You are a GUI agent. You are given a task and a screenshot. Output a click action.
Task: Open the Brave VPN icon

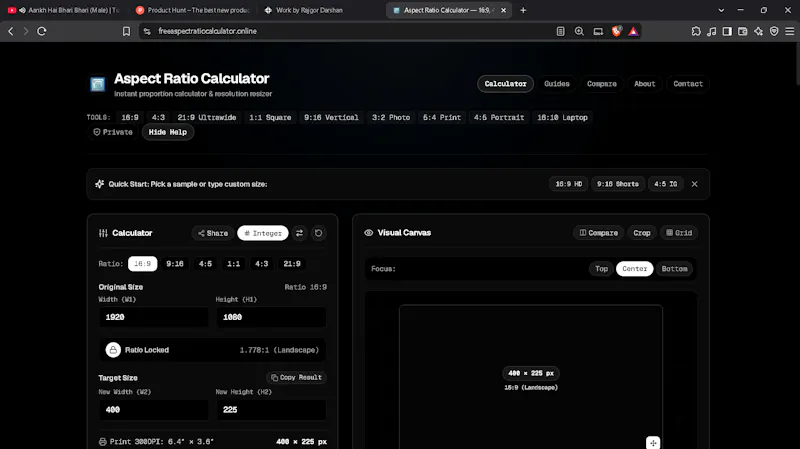pos(774,31)
